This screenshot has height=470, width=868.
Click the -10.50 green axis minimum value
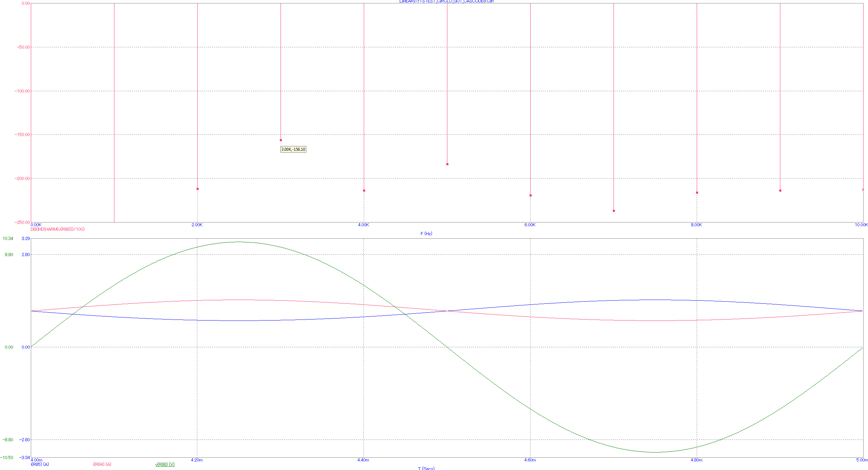(x=7, y=458)
